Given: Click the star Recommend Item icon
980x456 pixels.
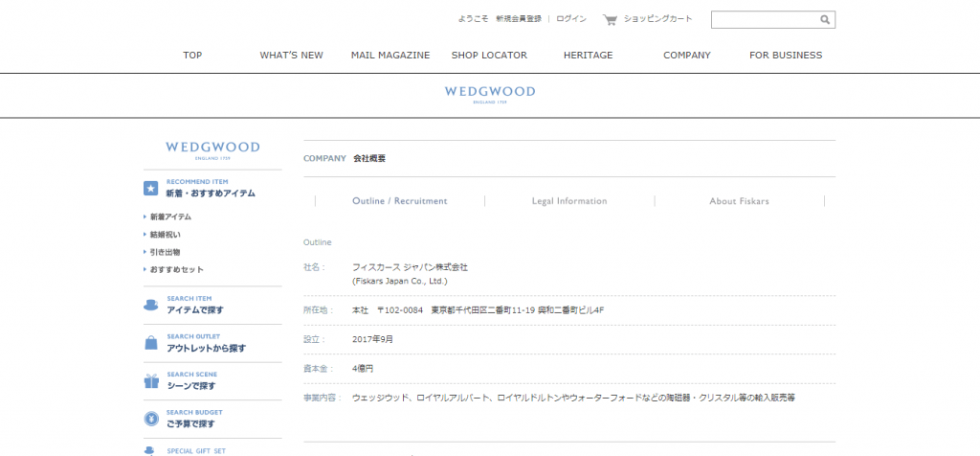Looking at the screenshot, I should point(150,189).
